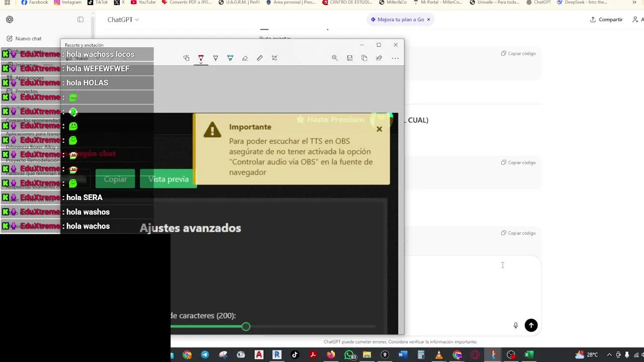Open File Explorer from the taskbar
Viewport: 644px width, 362px height.
pos(367,355)
